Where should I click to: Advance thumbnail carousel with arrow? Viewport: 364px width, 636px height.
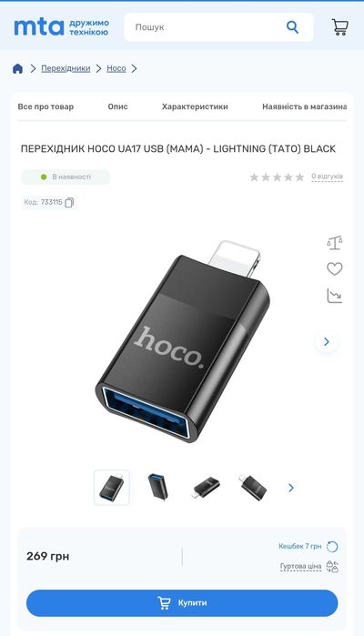(x=291, y=488)
